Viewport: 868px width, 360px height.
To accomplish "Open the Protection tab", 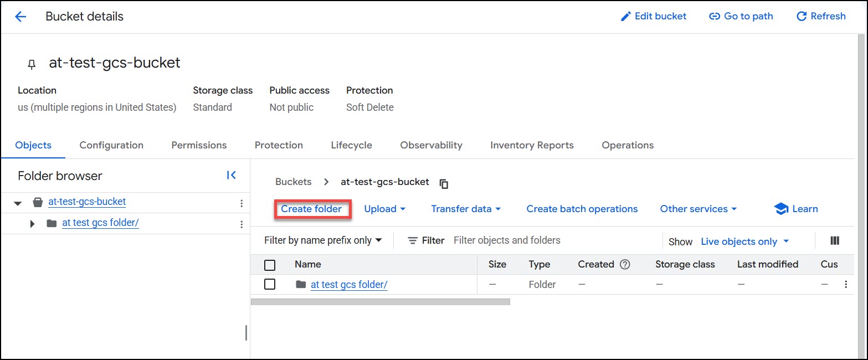I will pos(279,145).
